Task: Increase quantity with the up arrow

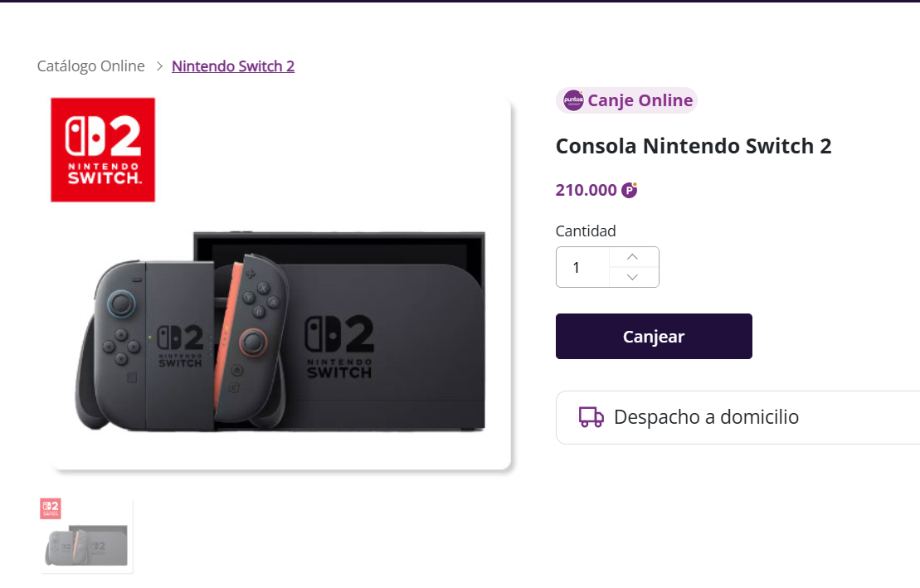Action: (633, 257)
